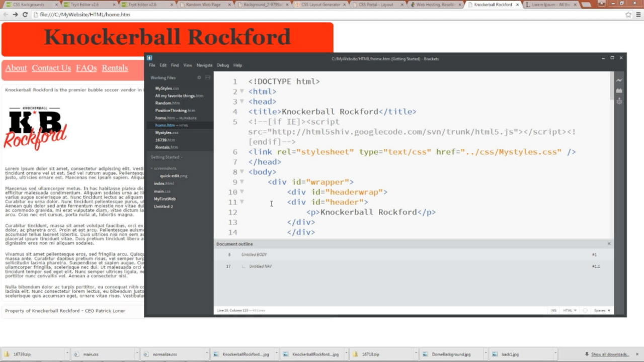Collapse the body fold arrow on line 8

click(x=242, y=171)
